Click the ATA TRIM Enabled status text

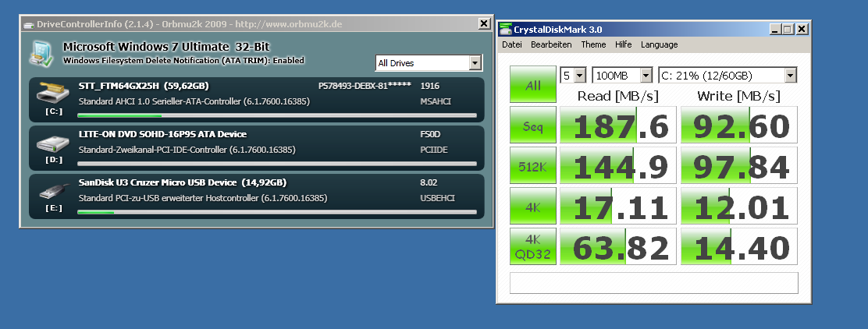click(183, 60)
